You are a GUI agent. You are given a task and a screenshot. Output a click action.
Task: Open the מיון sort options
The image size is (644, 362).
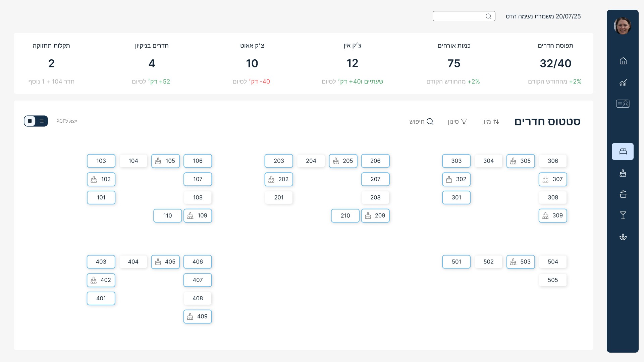(491, 122)
